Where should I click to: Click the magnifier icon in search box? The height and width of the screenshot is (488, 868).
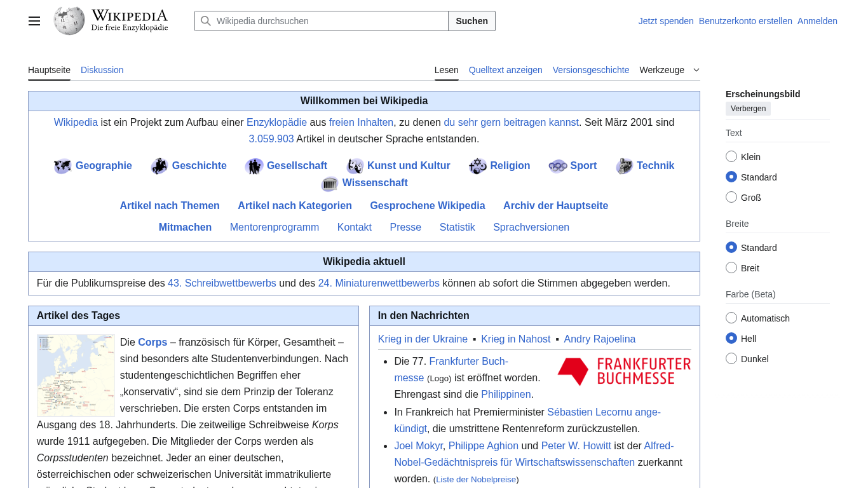pos(206,21)
